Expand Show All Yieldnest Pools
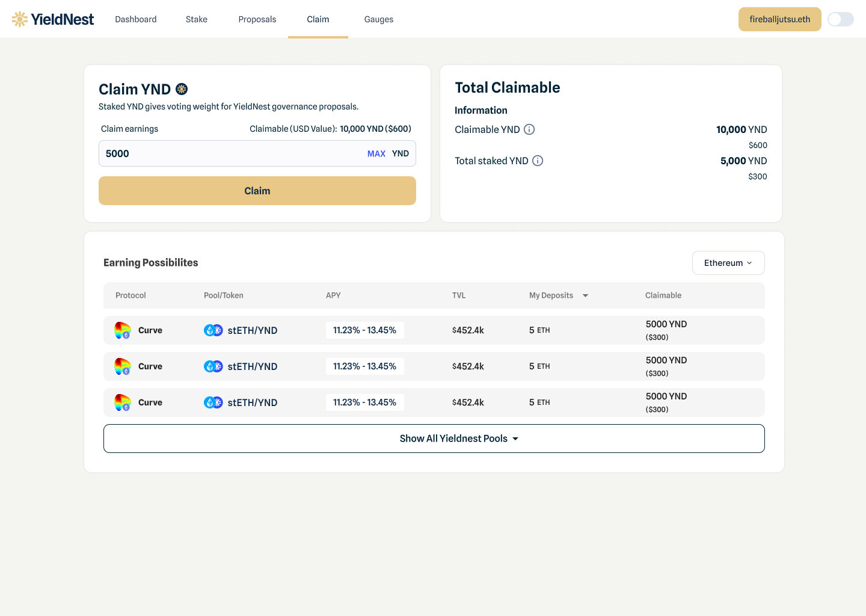 [434, 439]
